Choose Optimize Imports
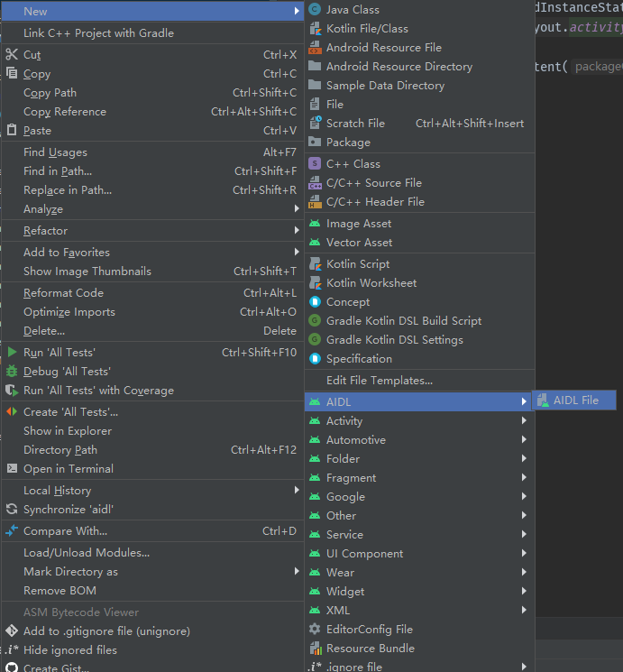Screen dimensions: 623x672 coord(152,311)
